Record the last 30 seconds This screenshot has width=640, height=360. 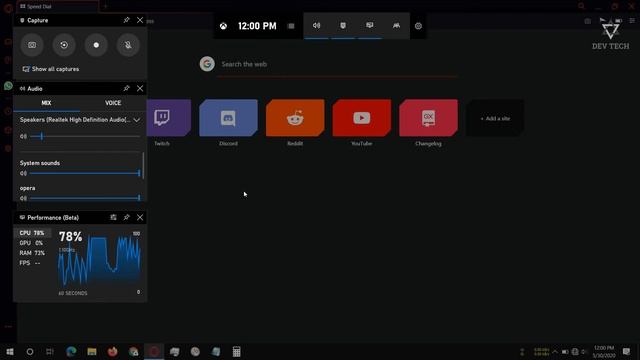64,45
